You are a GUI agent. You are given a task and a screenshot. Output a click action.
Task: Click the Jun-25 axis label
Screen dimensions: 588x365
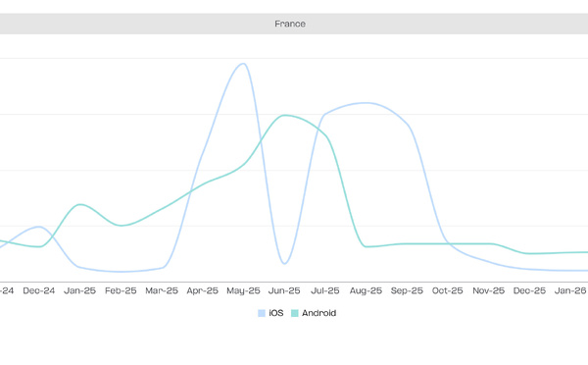coord(284,290)
